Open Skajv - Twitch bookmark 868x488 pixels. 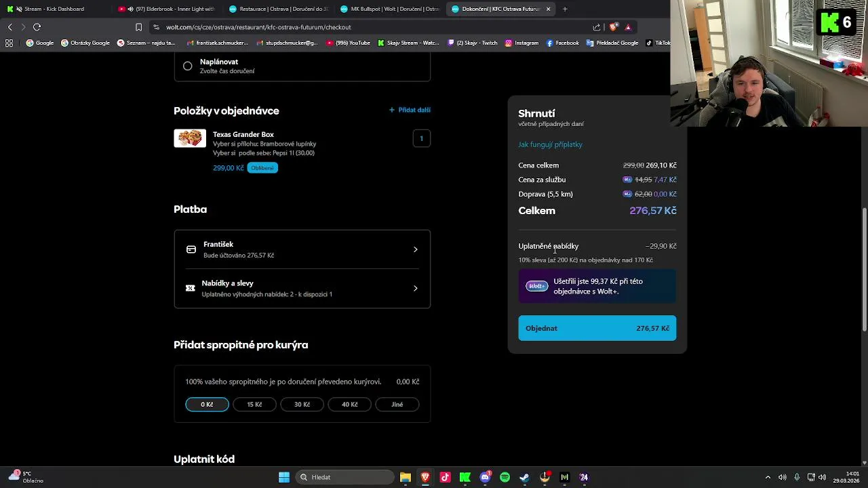tap(472, 43)
